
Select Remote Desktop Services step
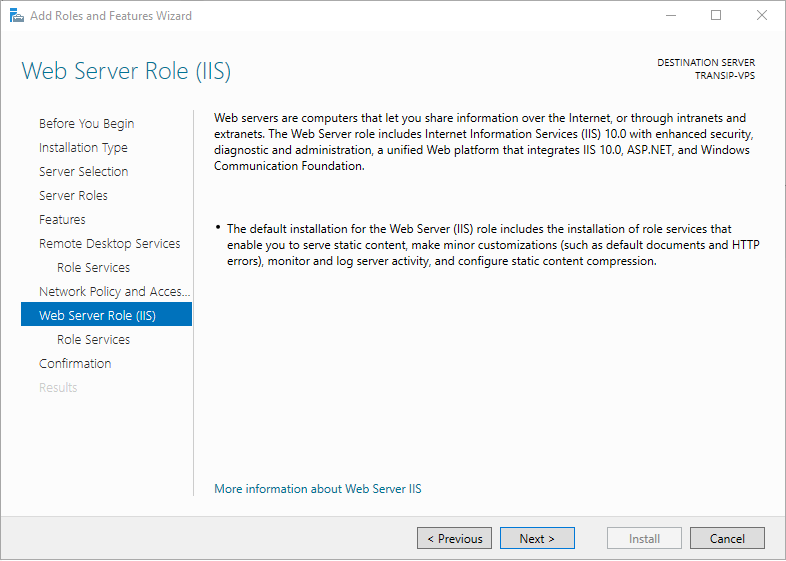coord(110,244)
